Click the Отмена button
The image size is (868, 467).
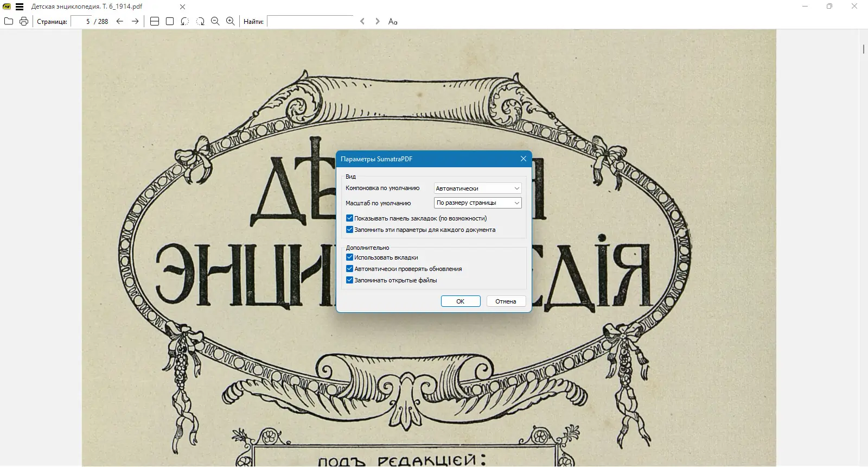point(506,301)
